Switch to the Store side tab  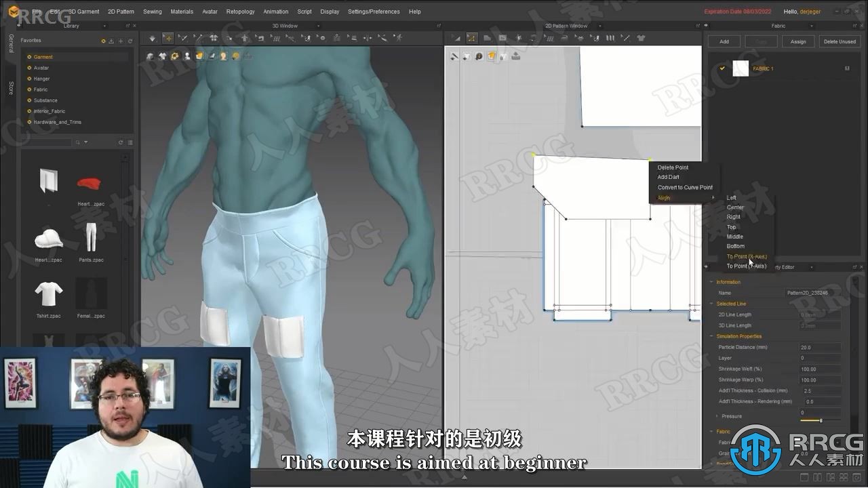(x=11, y=88)
